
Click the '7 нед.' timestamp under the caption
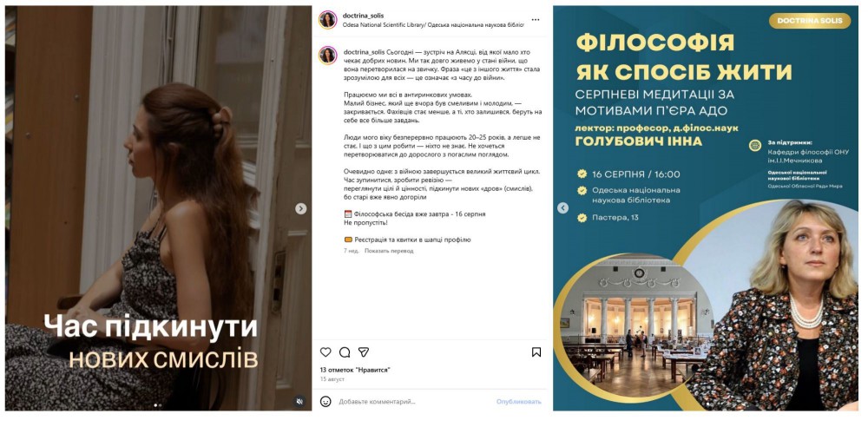(x=352, y=251)
